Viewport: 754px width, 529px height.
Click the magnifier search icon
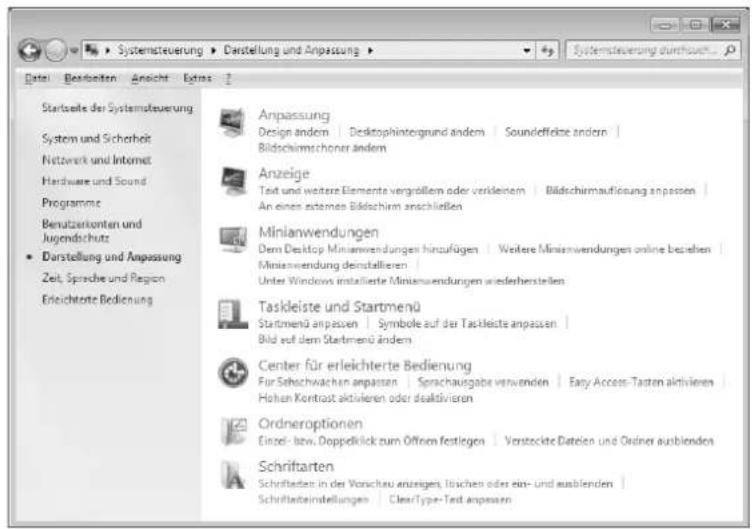[729, 50]
